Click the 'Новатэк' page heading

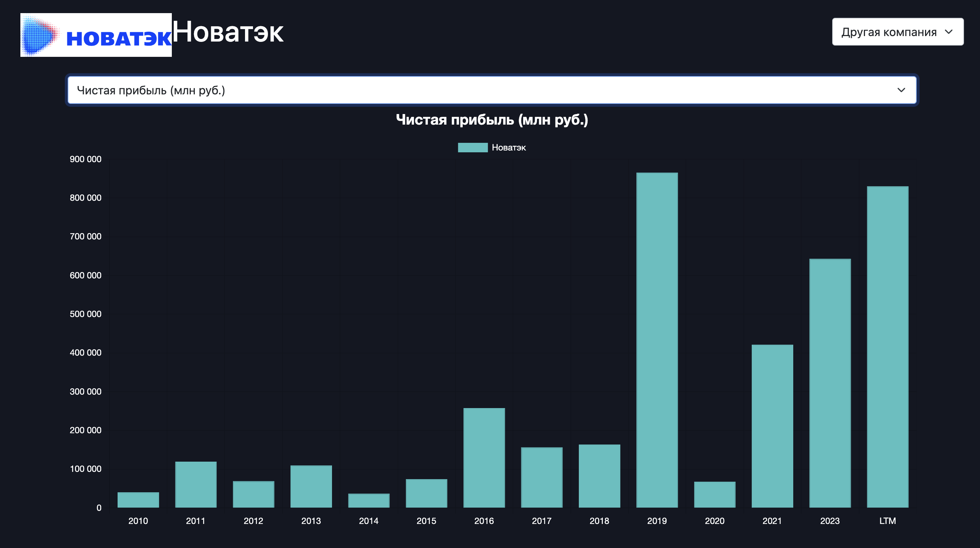pos(228,32)
